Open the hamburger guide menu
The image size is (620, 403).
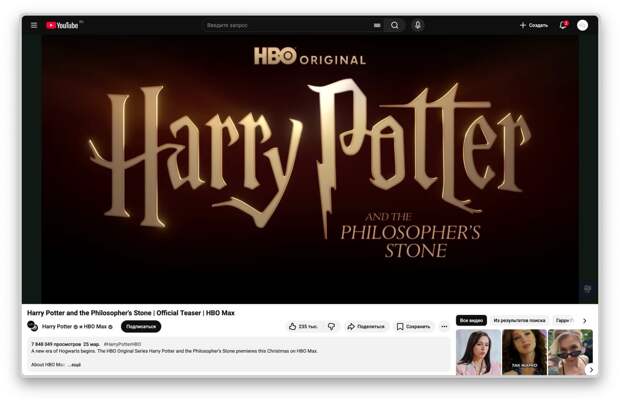(33, 25)
